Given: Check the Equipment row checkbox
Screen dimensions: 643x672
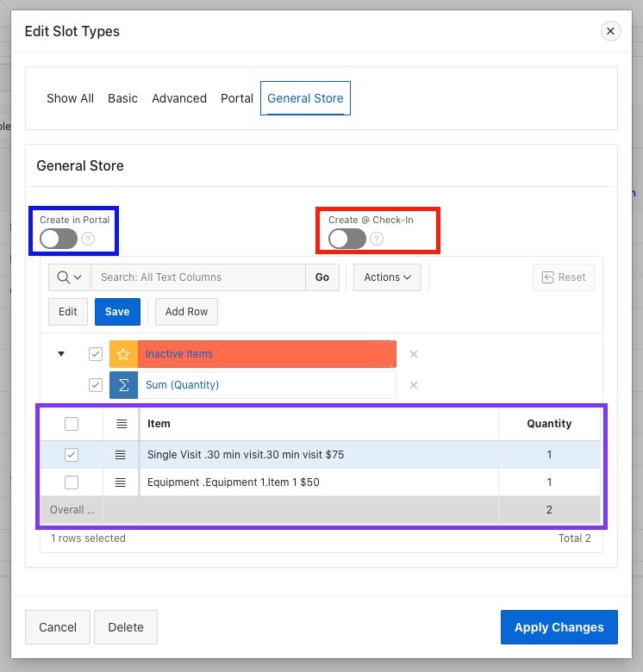Looking at the screenshot, I should [x=72, y=482].
